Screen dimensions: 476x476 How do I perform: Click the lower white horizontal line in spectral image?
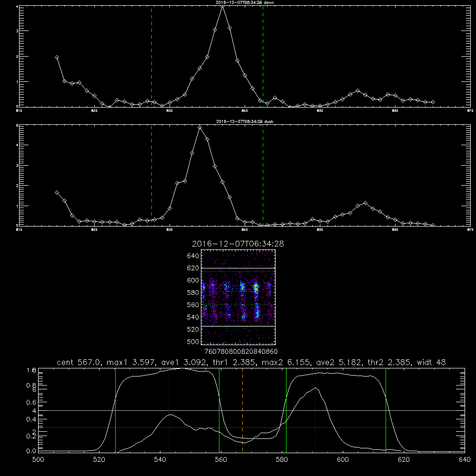point(238,327)
